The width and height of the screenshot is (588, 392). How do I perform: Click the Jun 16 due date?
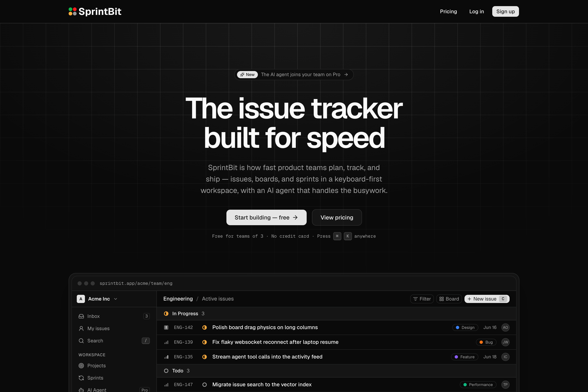pos(490,327)
